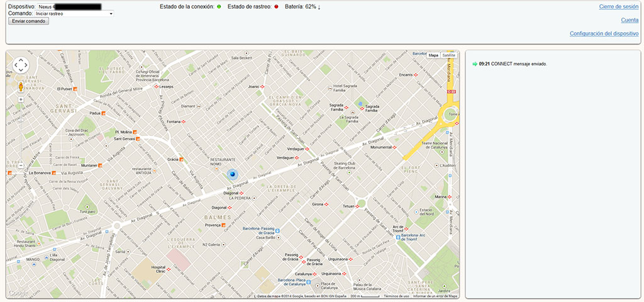Open Configuración del dispositivo link
The image size is (644, 302).
click(x=604, y=33)
